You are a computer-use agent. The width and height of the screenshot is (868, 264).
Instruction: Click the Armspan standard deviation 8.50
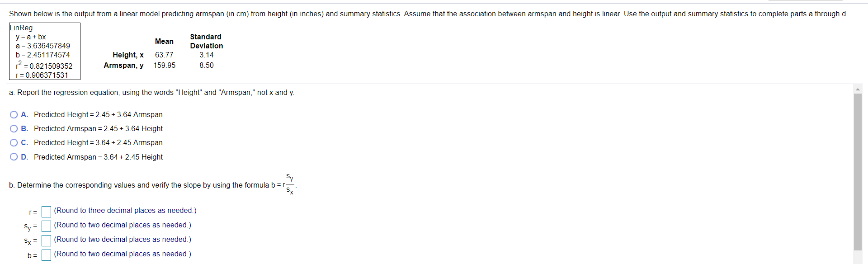click(x=207, y=66)
